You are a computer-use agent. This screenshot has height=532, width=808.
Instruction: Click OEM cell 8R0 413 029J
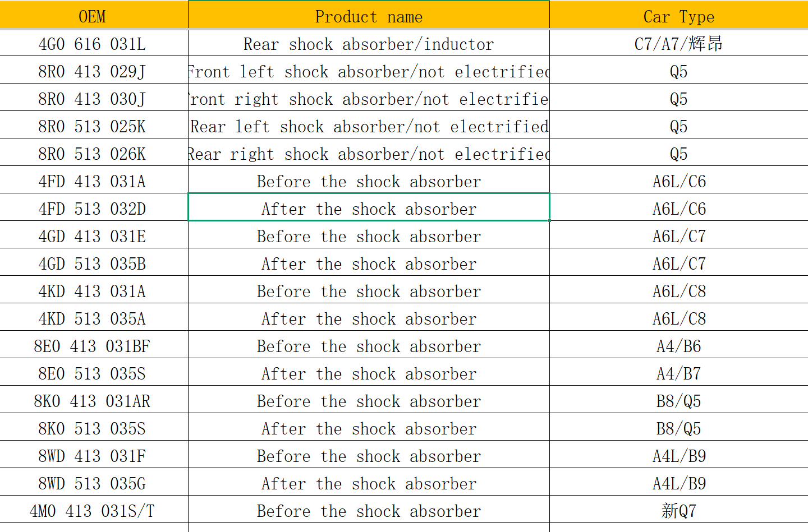pyautogui.click(x=93, y=71)
